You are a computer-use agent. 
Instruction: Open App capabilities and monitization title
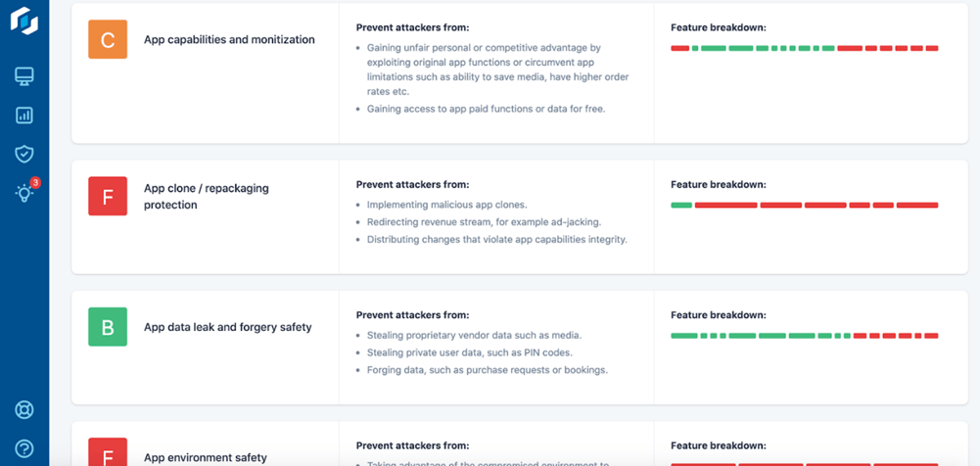coord(229,39)
